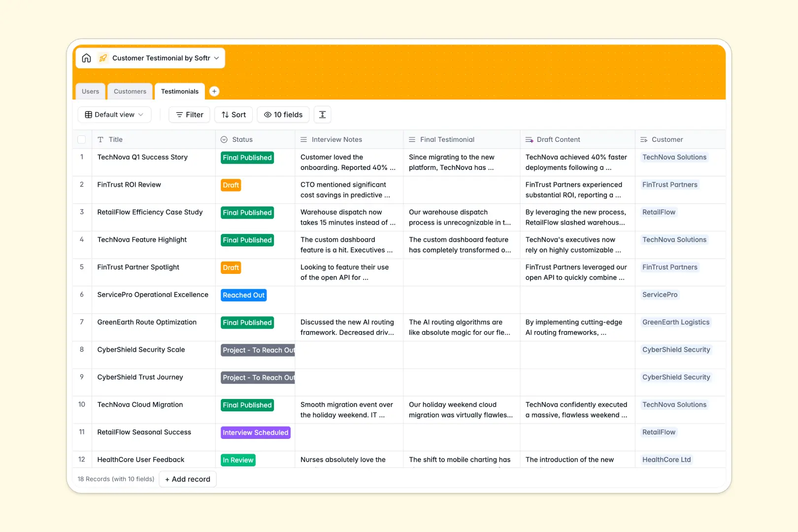Image resolution: width=798 pixels, height=532 pixels.
Task: Click the rocket icon beside the workspace name
Action: coord(103,58)
